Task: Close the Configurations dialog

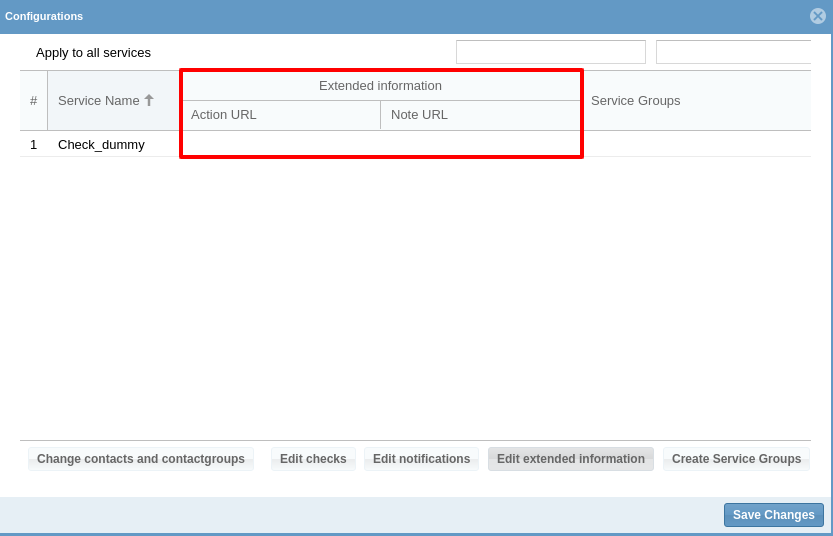Action: point(818,16)
